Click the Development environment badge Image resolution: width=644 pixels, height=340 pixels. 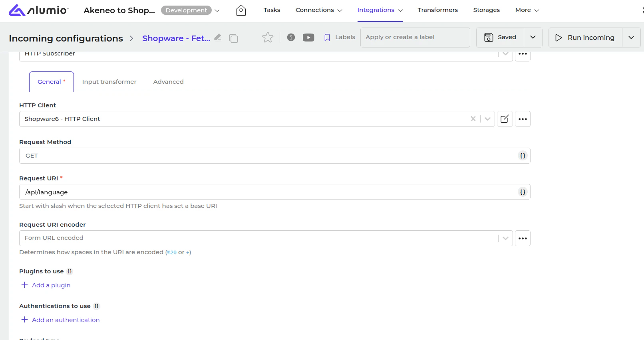pos(186,10)
